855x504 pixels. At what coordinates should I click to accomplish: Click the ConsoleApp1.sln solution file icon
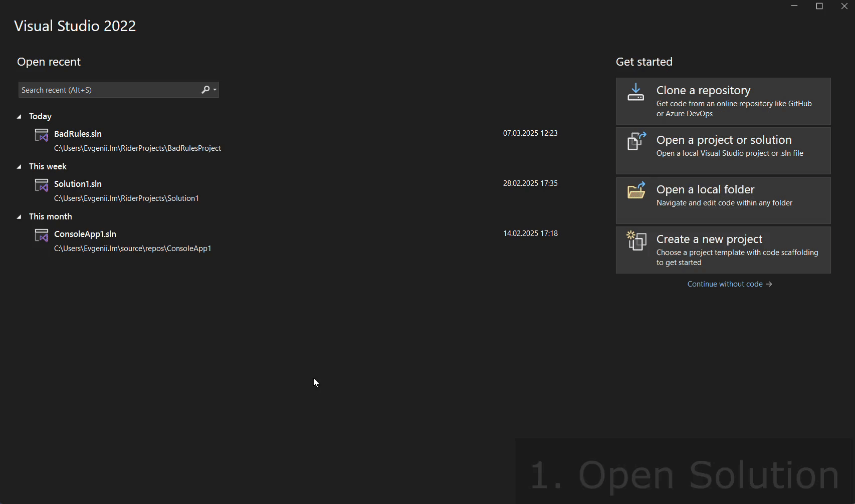[42, 235]
